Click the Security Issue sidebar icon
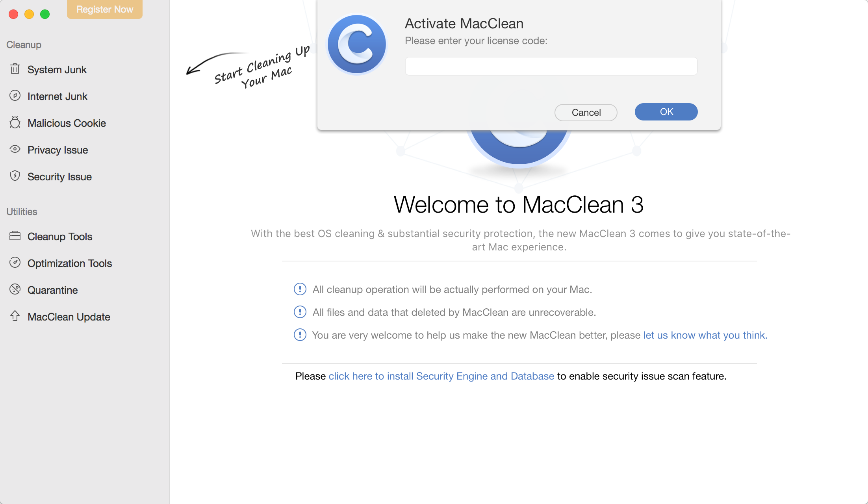Image resolution: width=868 pixels, height=504 pixels. (x=15, y=176)
